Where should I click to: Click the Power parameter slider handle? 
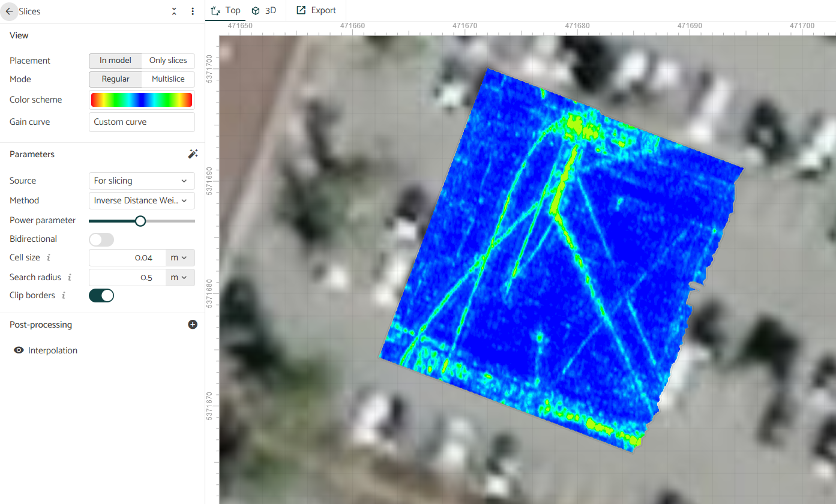pos(140,221)
